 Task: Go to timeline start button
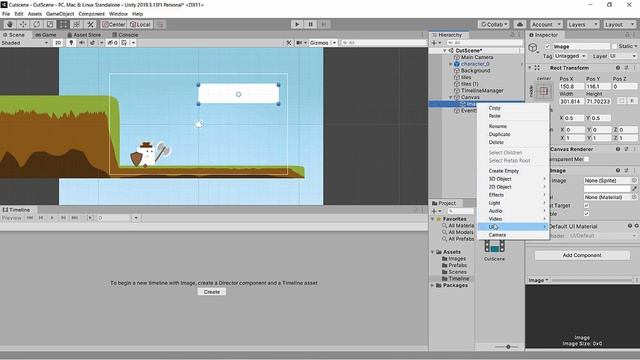tap(30, 218)
